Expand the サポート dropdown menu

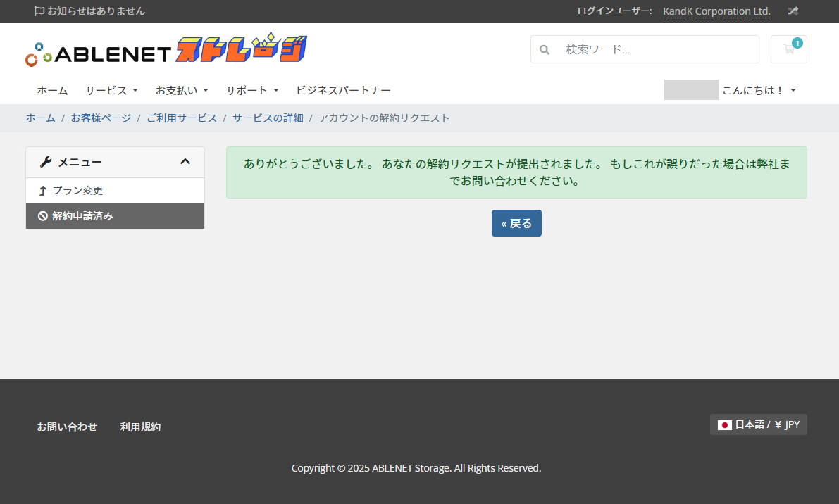click(x=252, y=90)
